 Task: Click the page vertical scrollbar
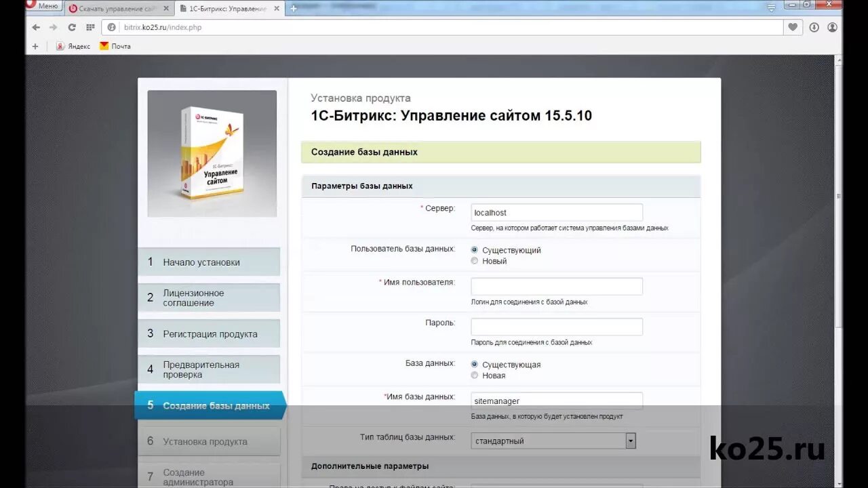pyautogui.click(x=838, y=197)
